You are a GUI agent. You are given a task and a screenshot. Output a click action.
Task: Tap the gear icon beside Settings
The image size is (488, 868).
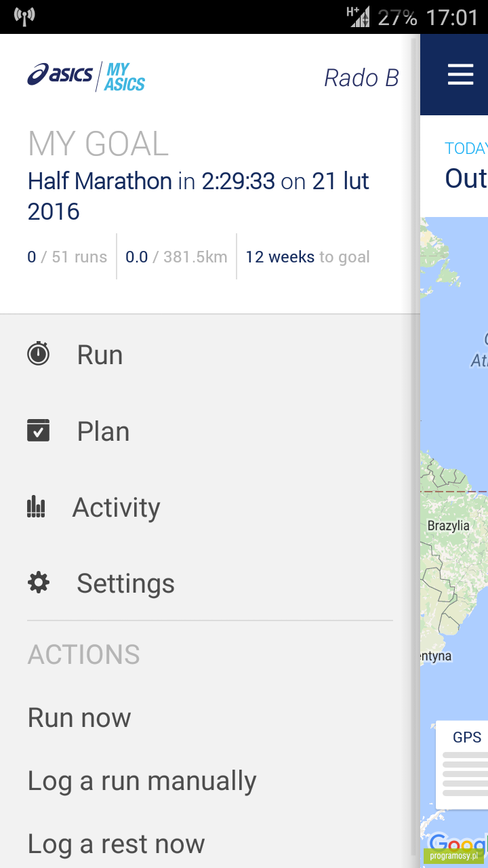point(38,583)
